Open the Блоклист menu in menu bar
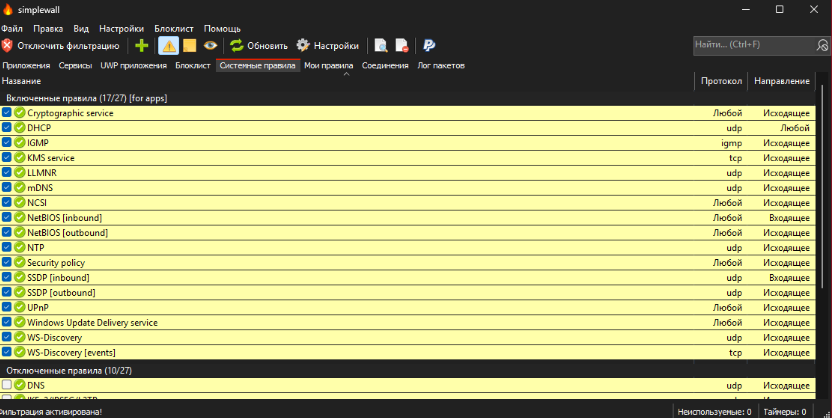Screen dimensions: 833x418 [174, 29]
